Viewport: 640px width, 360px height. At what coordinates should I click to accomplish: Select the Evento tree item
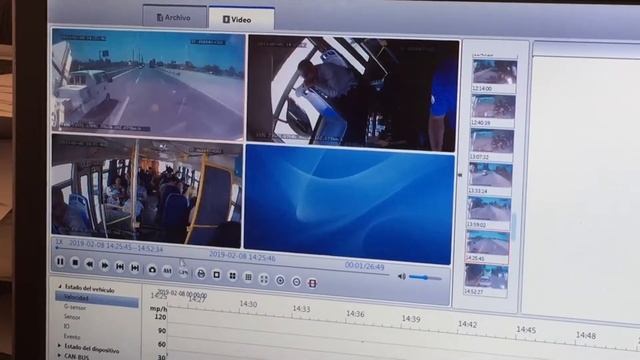click(x=72, y=336)
